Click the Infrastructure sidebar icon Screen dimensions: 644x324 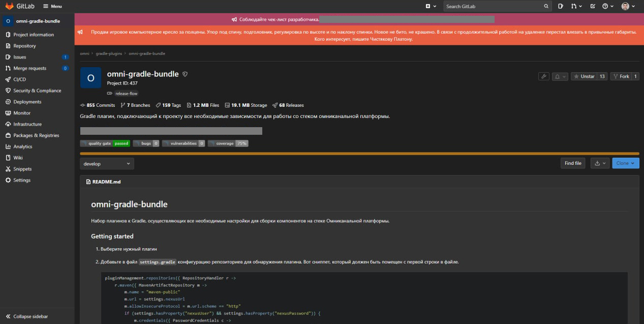8,124
